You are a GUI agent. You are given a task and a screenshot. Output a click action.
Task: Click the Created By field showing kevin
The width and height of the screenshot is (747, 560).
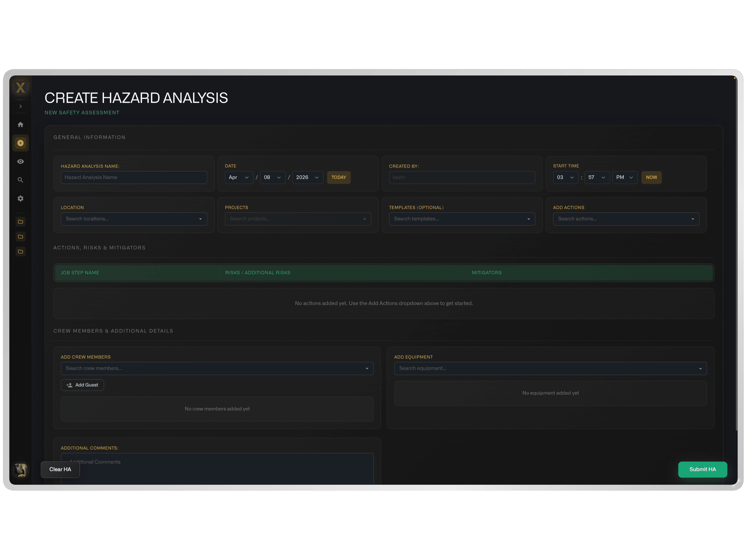462,178
